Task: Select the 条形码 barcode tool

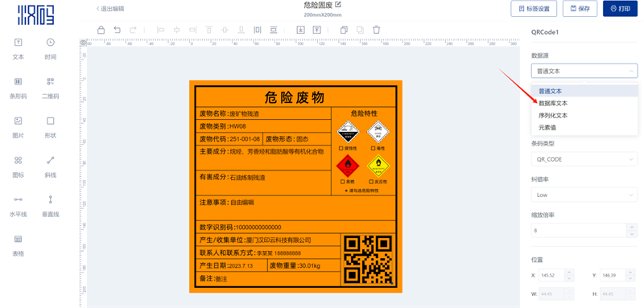Action: point(18,88)
